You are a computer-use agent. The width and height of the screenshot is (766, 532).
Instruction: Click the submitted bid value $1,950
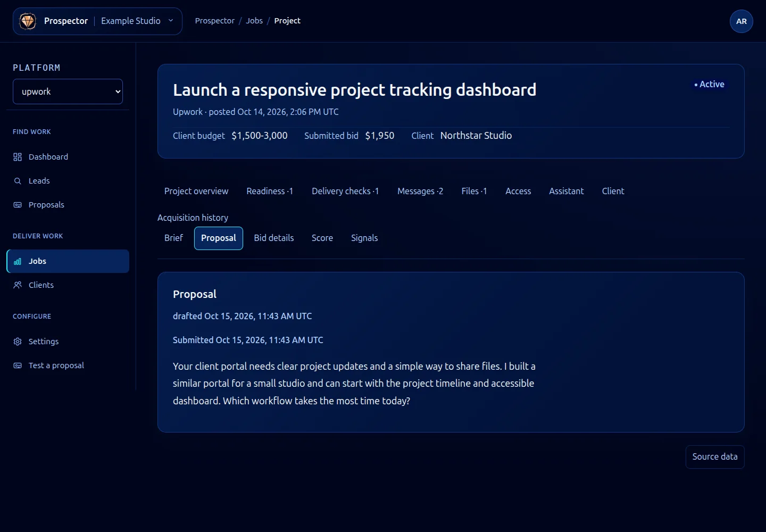pos(380,136)
